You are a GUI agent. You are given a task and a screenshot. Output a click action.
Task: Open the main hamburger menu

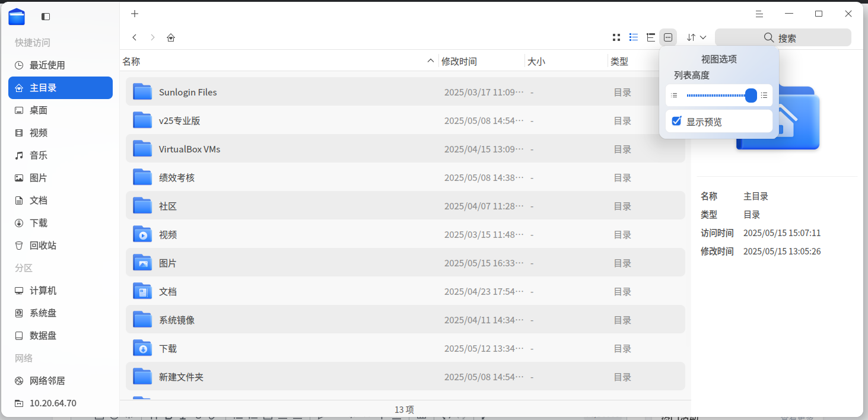click(759, 14)
